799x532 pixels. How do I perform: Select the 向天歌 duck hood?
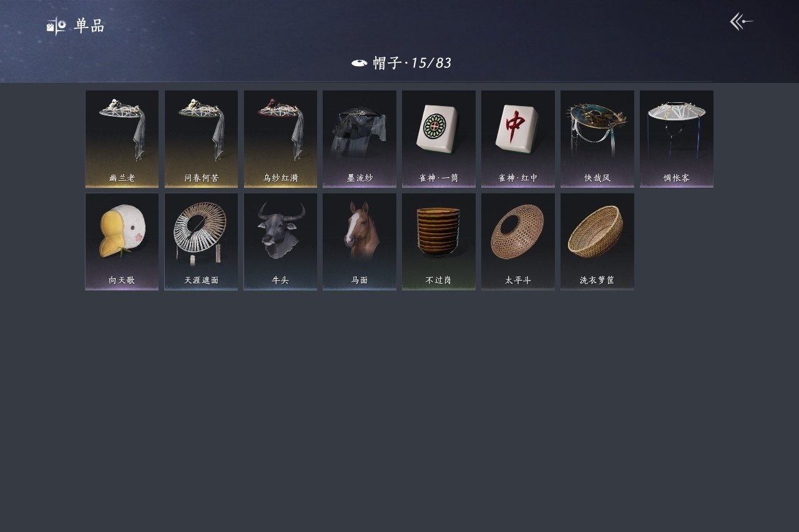122,241
